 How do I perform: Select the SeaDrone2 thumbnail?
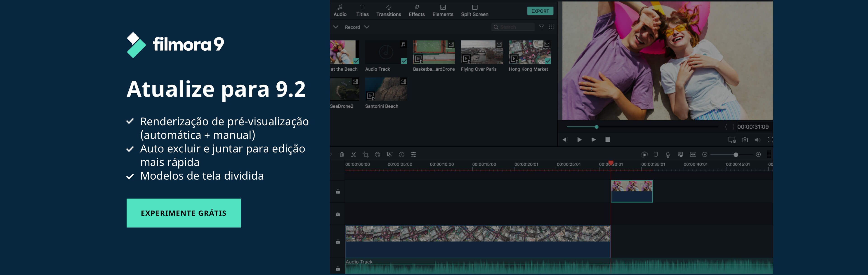click(344, 89)
